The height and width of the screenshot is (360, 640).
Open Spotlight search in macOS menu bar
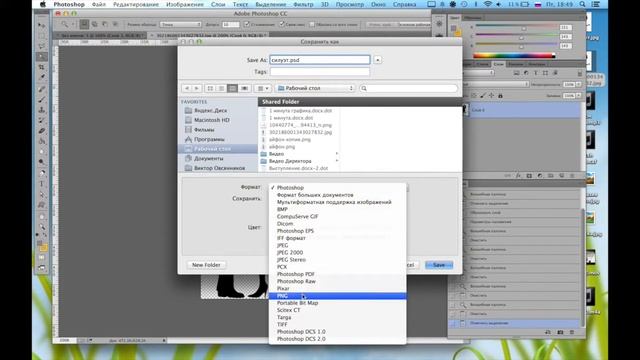pos(582,4)
